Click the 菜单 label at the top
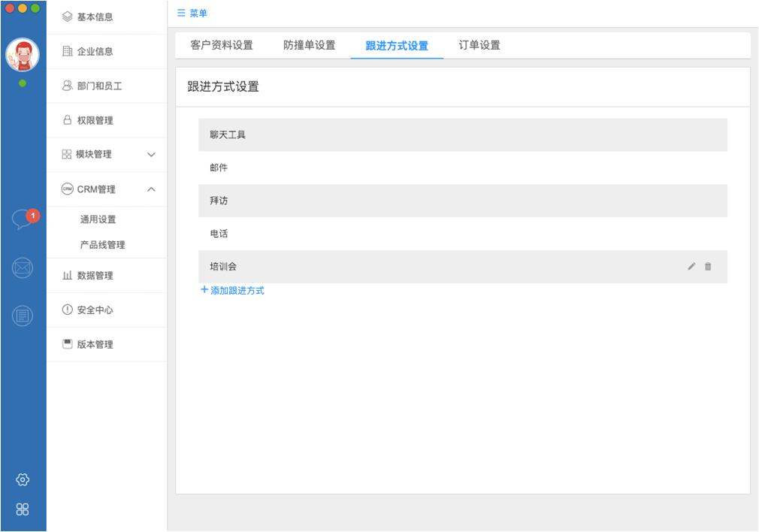759x532 pixels. [x=198, y=13]
